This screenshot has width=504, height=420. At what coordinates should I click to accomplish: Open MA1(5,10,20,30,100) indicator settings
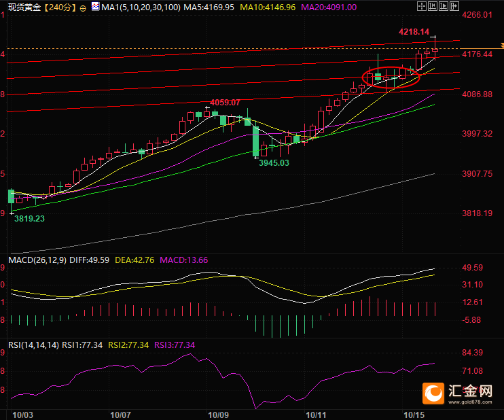point(141,7)
